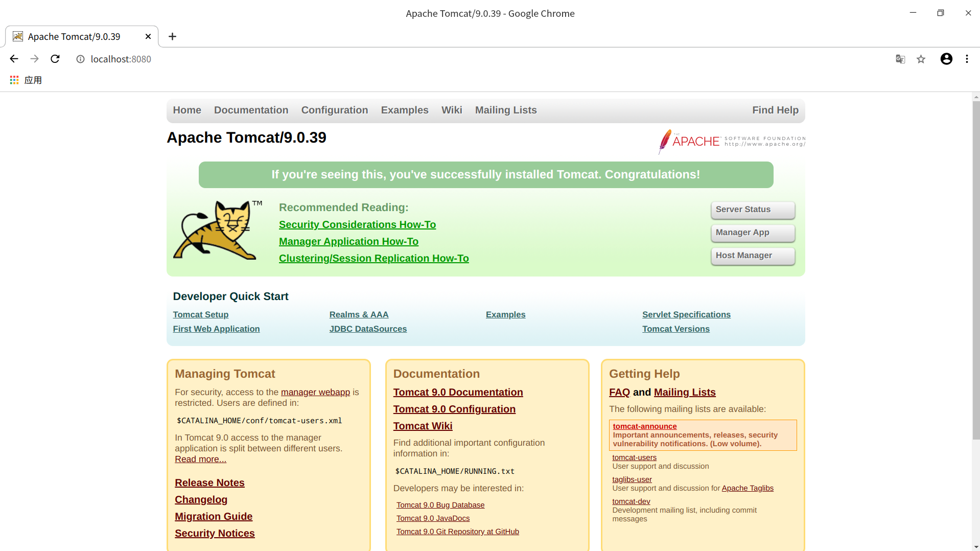Open the Realms & AAA link
The width and height of the screenshot is (980, 551).
click(359, 314)
